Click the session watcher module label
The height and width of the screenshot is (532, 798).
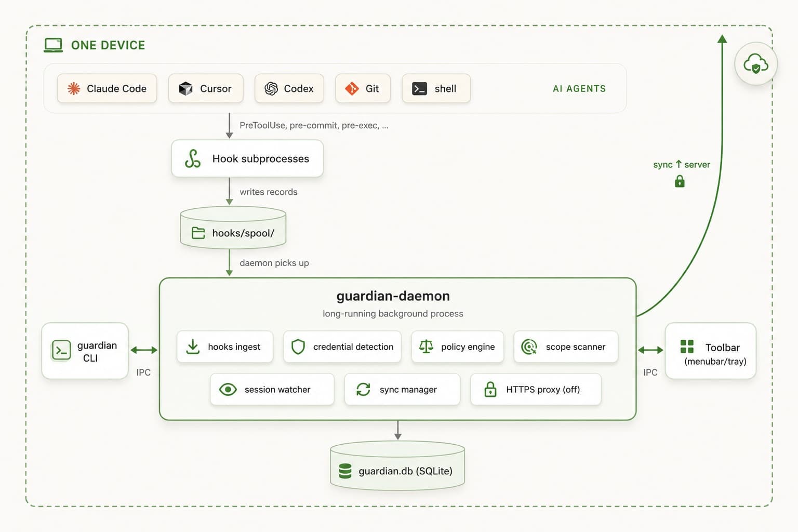pos(277,390)
